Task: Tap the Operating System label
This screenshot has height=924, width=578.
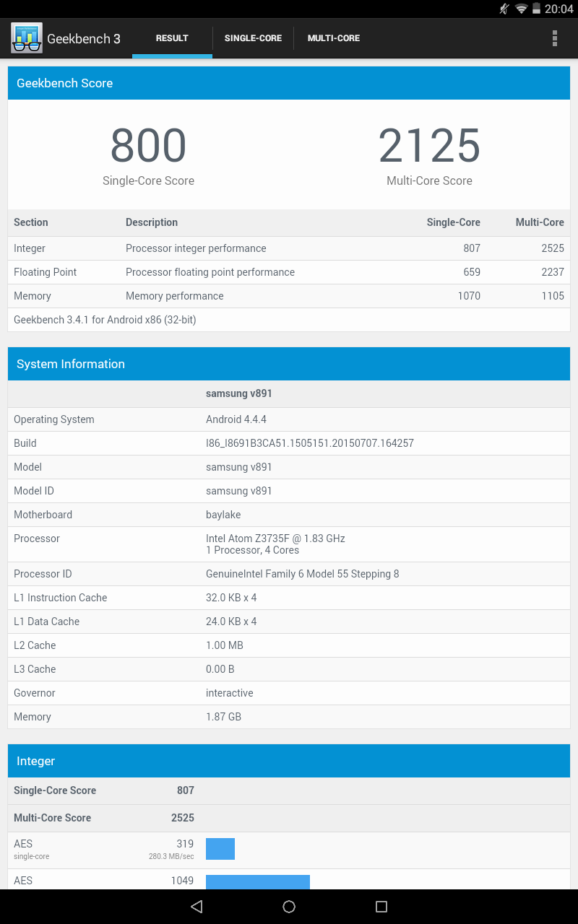Action: [54, 419]
